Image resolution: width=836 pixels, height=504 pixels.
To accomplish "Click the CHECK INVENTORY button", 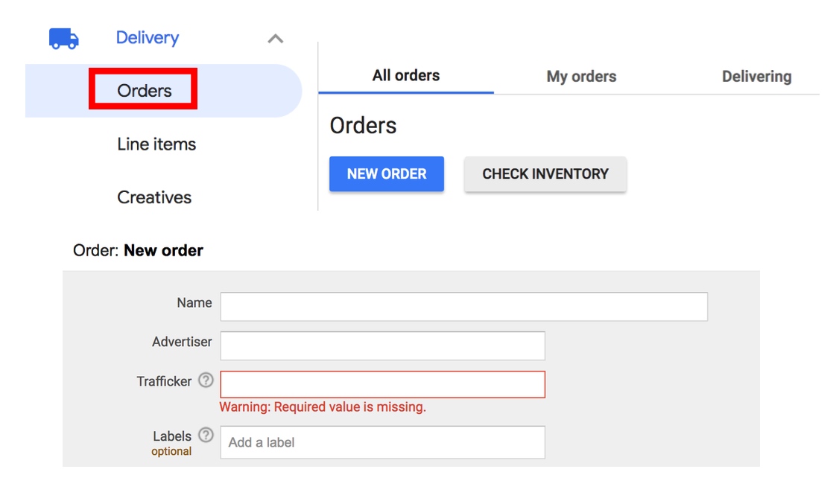I will click(x=545, y=174).
